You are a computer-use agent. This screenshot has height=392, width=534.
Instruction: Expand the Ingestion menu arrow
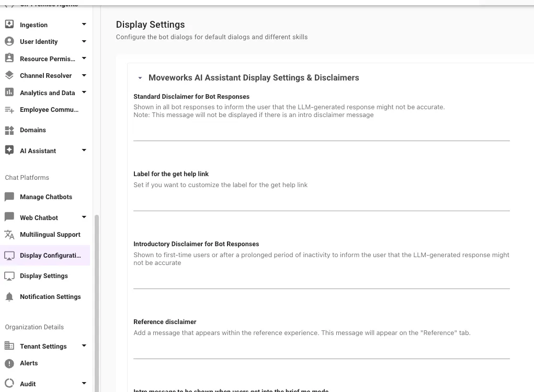coord(84,25)
